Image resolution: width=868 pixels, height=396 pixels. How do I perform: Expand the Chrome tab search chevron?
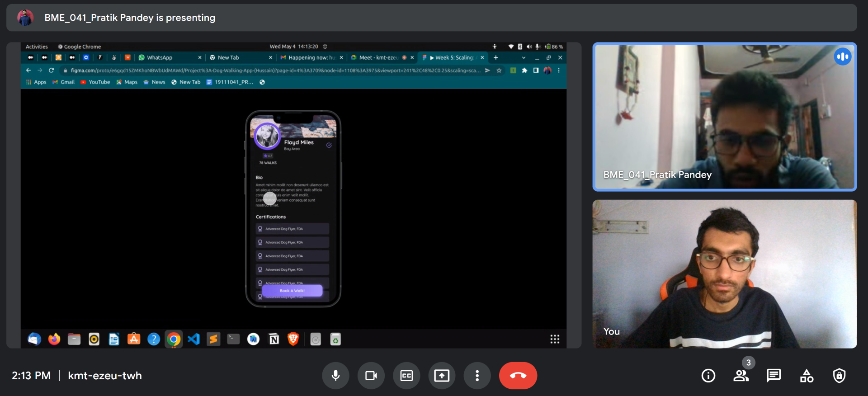point(524,57)
